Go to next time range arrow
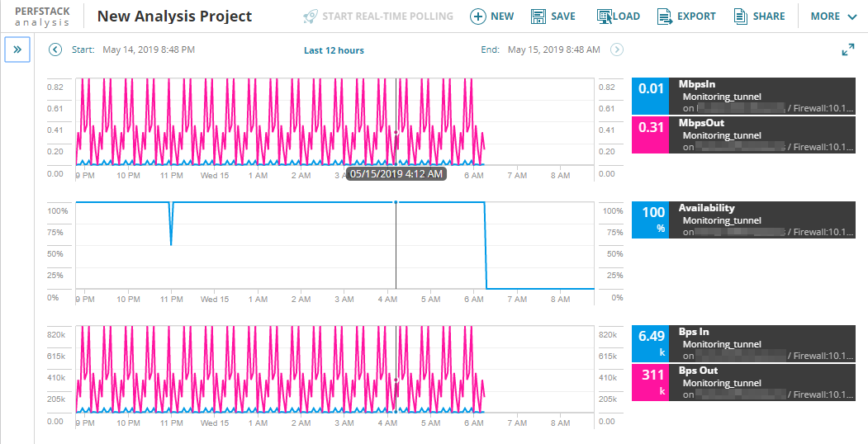This screenshot has width=868, height=444. pos(616,50)
